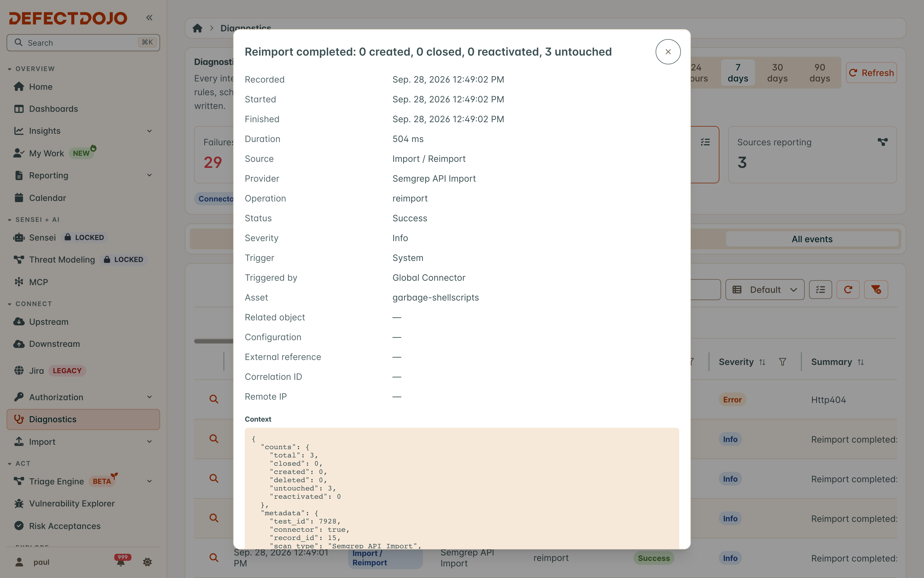
Task: Collapse the sidebar with double chevron icon
Action: [149, 18]
